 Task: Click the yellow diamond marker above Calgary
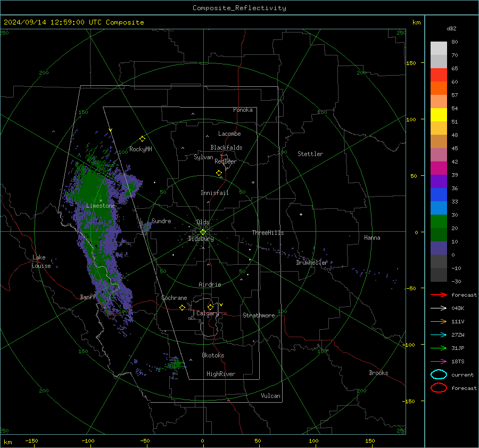(210, 307)
